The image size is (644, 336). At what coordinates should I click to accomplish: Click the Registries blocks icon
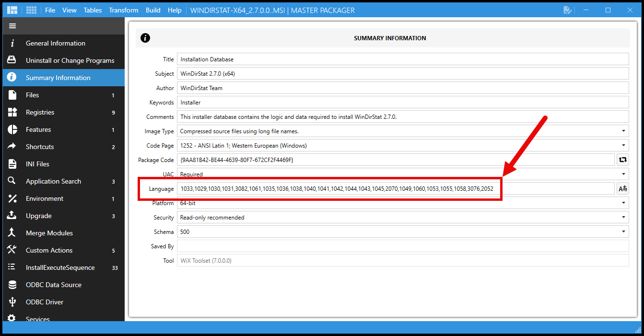[x=12, y=112]
